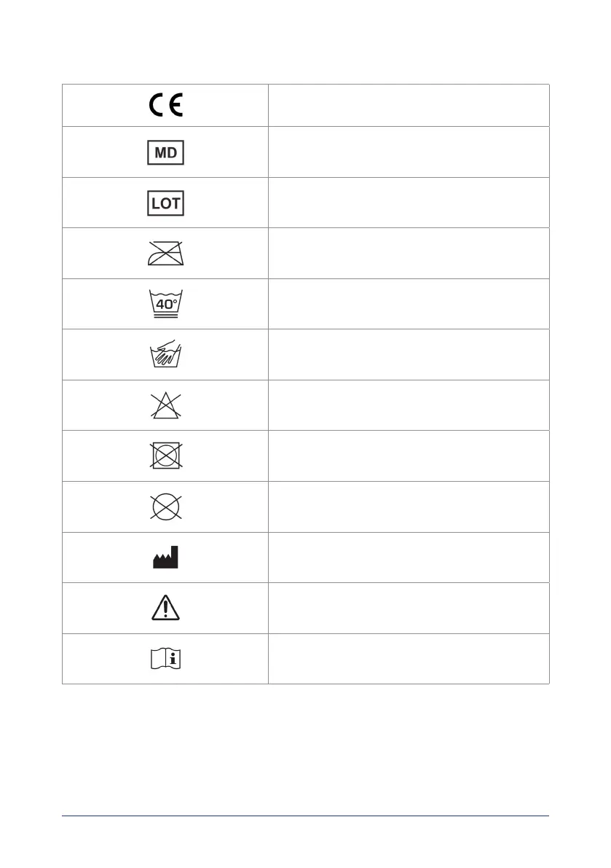Click the caution warning triangle symbol
Viewport: 611px width, 868px height.
[x=165, y=608]
